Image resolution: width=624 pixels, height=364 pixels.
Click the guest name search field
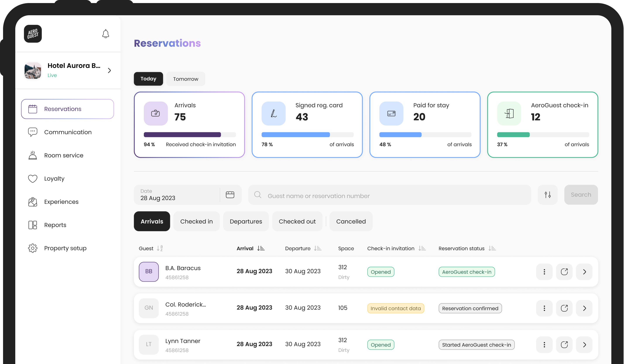[389, 195]
